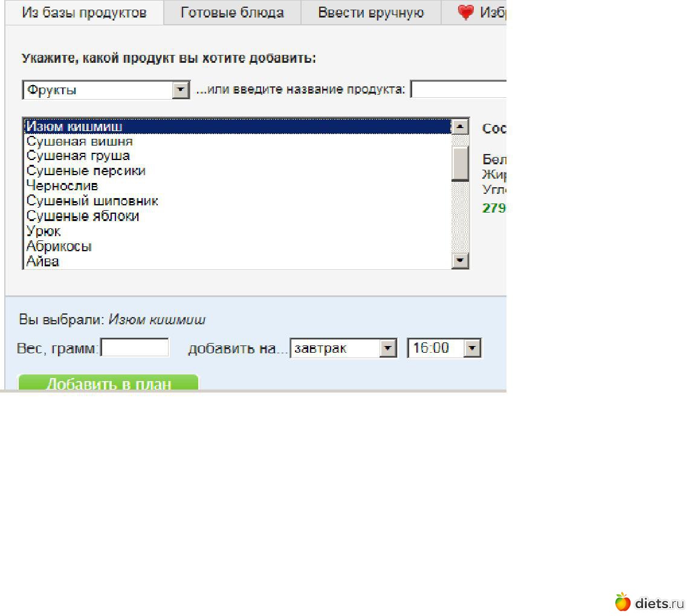
Task: Click the Вес, грамм input field
Action: [x=135, y=348]
